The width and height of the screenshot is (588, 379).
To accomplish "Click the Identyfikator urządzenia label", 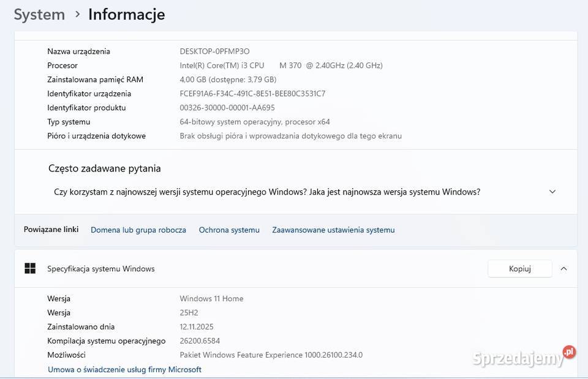I will 89,93.
